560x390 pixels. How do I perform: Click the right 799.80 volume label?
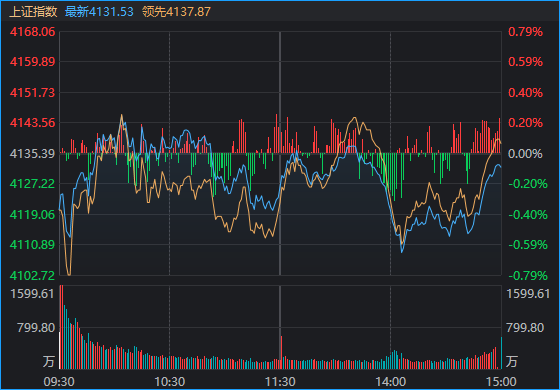click(x=525, y=328)
